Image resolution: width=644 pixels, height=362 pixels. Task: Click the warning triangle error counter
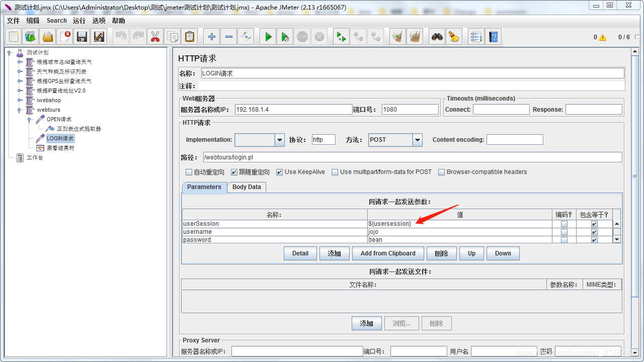(603, 37)
